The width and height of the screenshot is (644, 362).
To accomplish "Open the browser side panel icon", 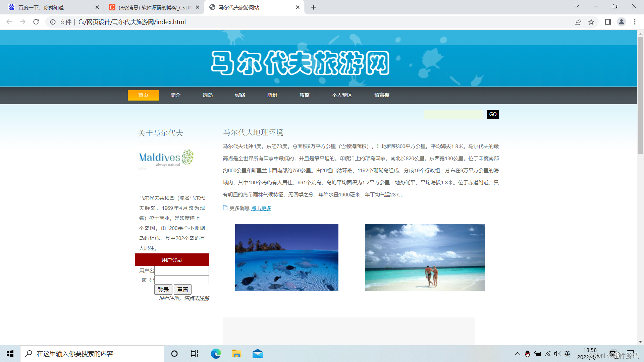I will pyautogui.click(x=608, y=22).
